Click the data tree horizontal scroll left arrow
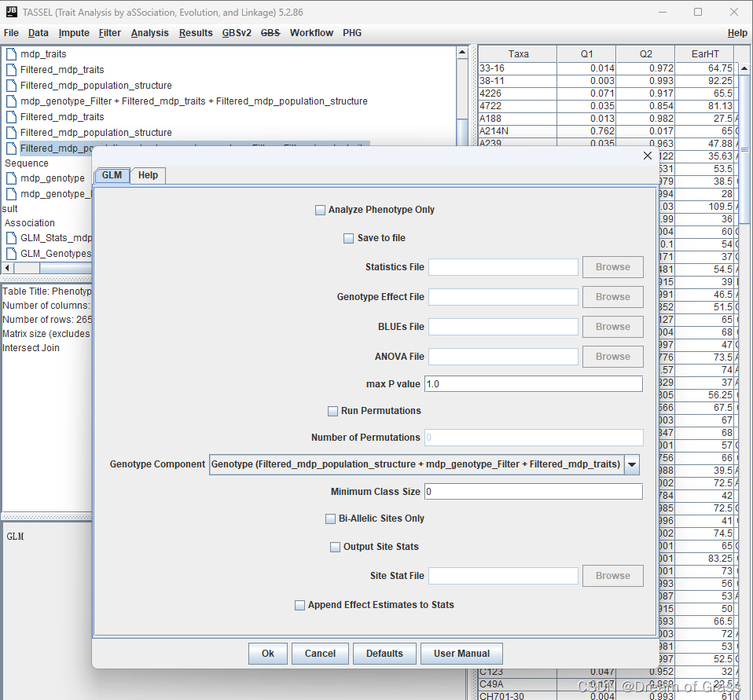Viewport: 753px width, 700px height. tap(7, 268)
